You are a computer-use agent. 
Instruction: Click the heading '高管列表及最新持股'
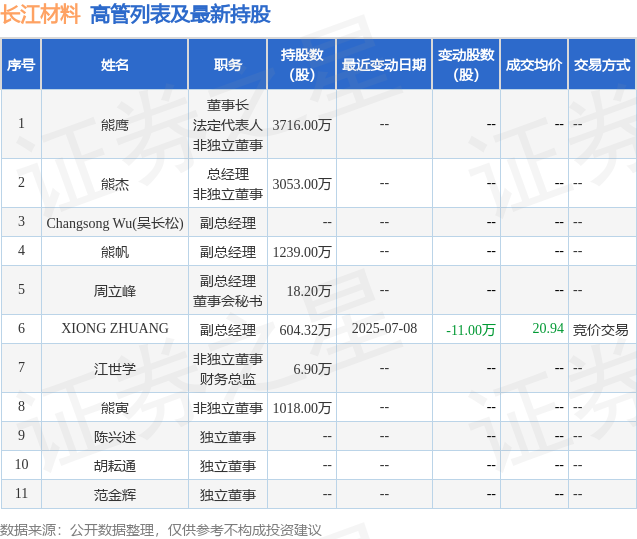pyautogui.click(x=180, y=15)
